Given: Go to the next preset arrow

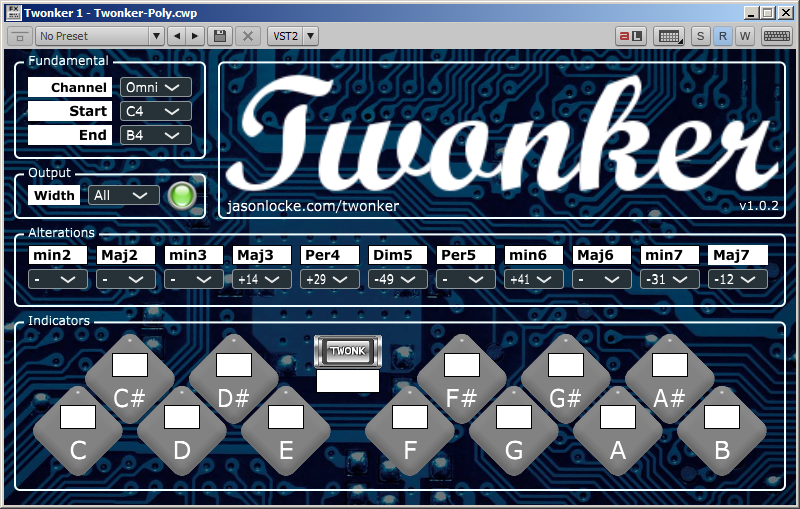Looking at the screenshot, I should click(195, 36).
